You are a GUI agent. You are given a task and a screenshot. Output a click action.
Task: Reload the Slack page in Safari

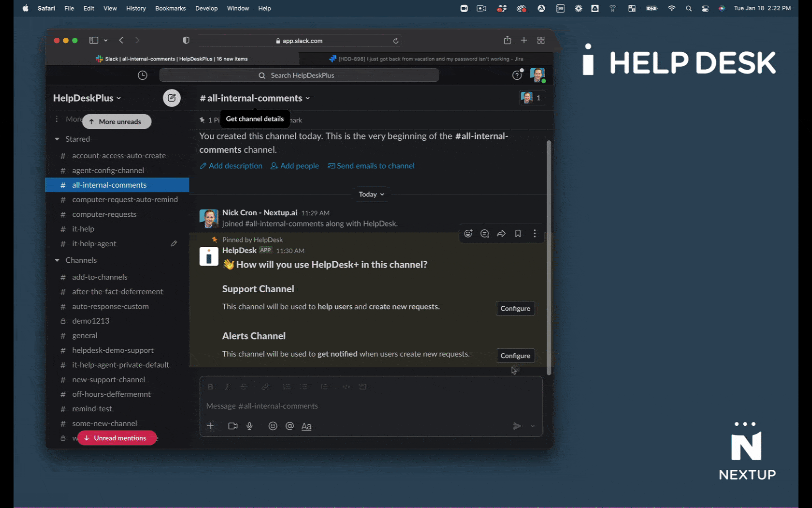[x=395, y=41]
